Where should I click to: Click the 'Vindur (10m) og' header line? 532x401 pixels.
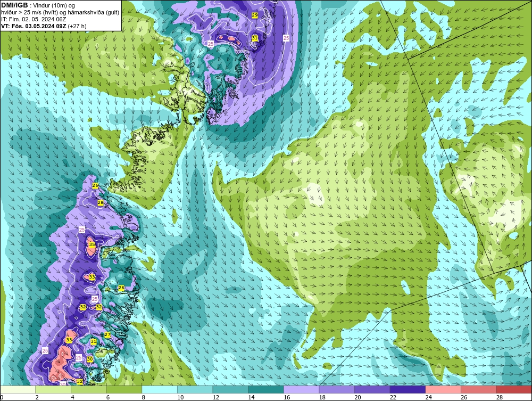point(54,5)
